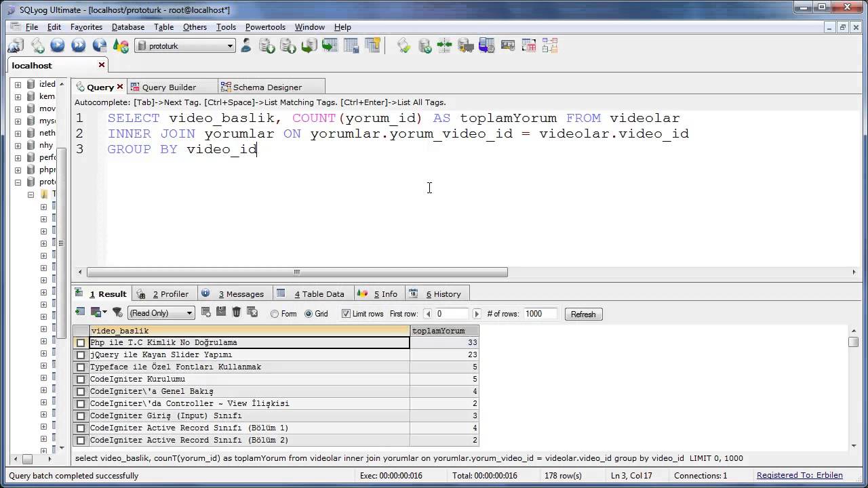Screen dimensions: 868x488
Task: Tick checkbox for Typeface ile Özel Fontları row
Action: coord(81,367)
